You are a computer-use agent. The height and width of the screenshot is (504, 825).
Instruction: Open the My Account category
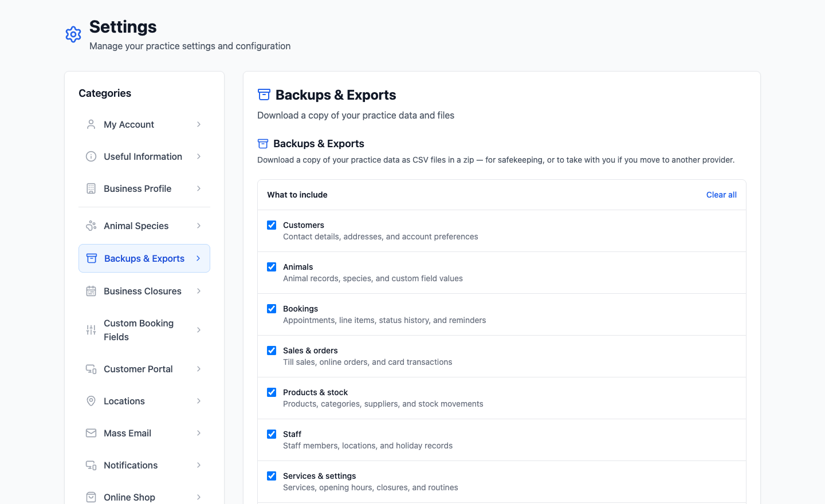pos(144,124)
